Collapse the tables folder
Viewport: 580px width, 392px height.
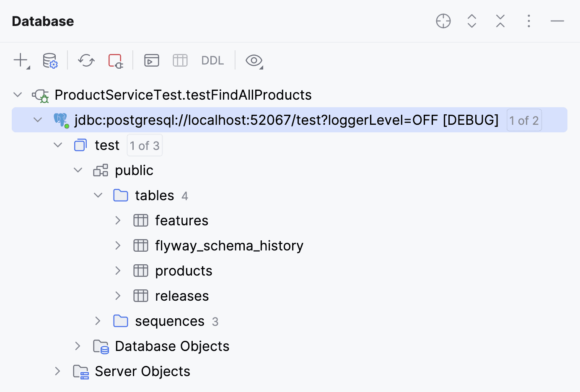98,195
